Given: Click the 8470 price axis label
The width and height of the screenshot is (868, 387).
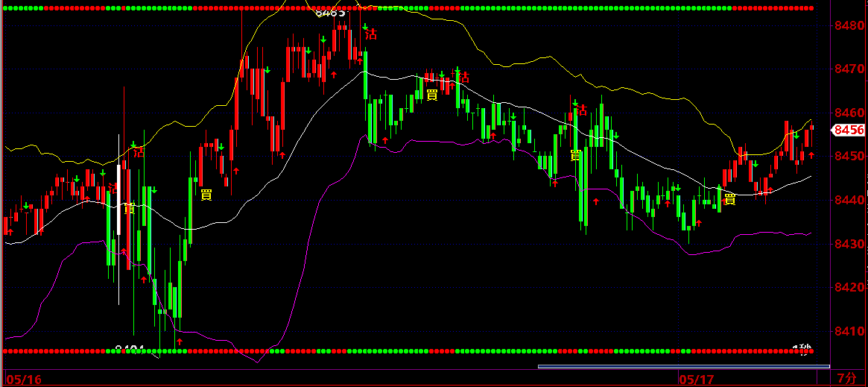Looking at the screenshot, I should [849, 69].
